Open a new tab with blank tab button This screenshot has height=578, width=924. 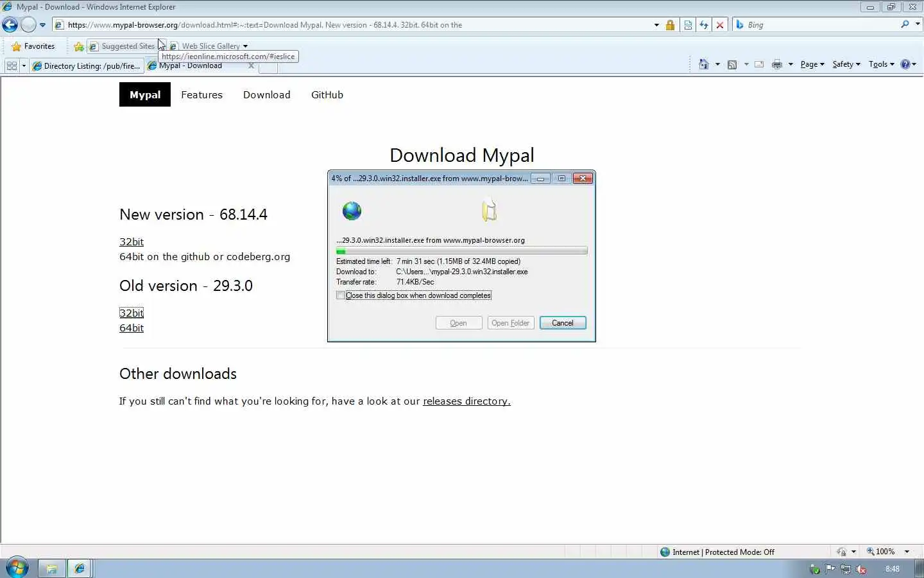pyautogui.click(x=268, y=67)
